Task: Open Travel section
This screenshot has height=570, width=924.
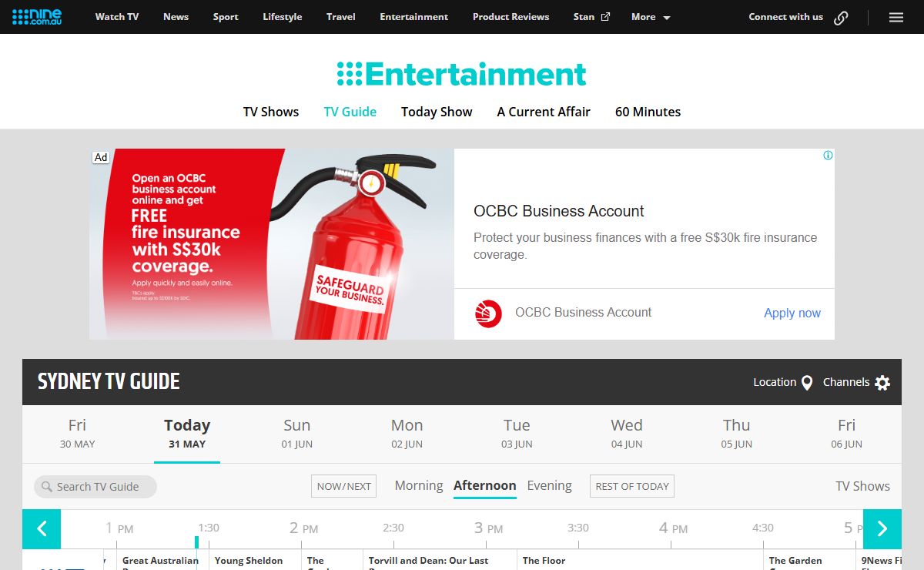Action: tap(341, 17)
